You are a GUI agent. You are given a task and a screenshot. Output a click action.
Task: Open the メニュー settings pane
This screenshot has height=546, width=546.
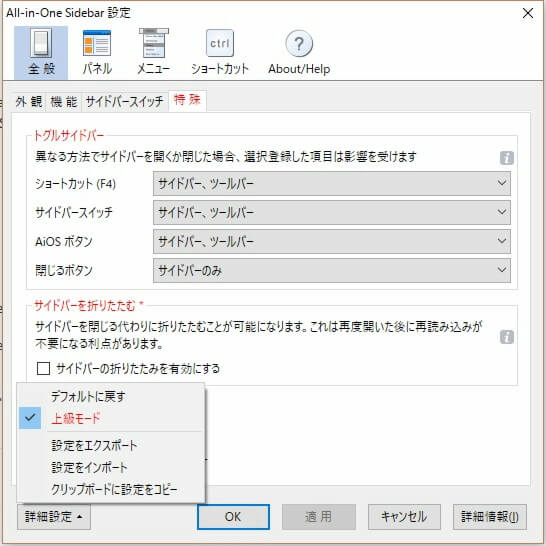tap(154, 53)
